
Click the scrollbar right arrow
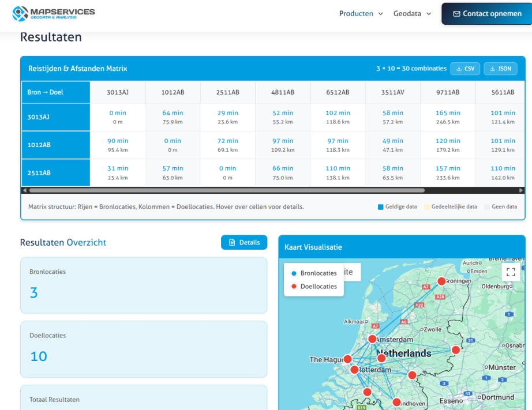click(521, 190)
